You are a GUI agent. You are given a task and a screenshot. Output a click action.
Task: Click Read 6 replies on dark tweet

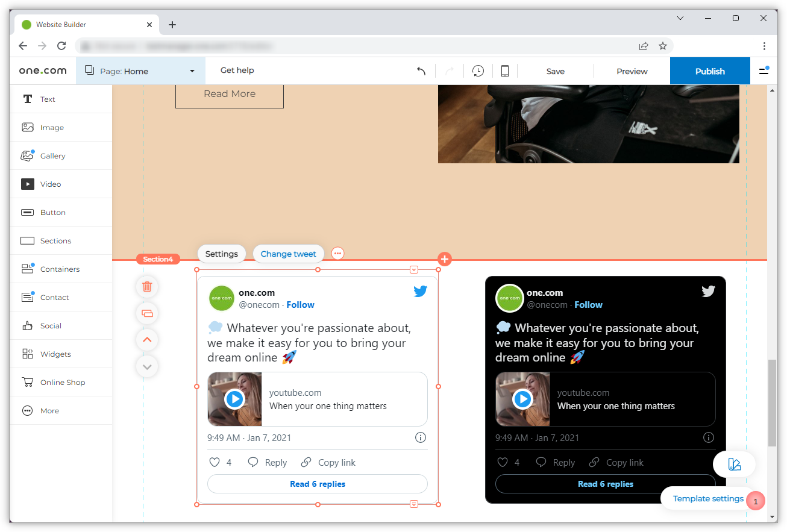[x=606, y=484]
